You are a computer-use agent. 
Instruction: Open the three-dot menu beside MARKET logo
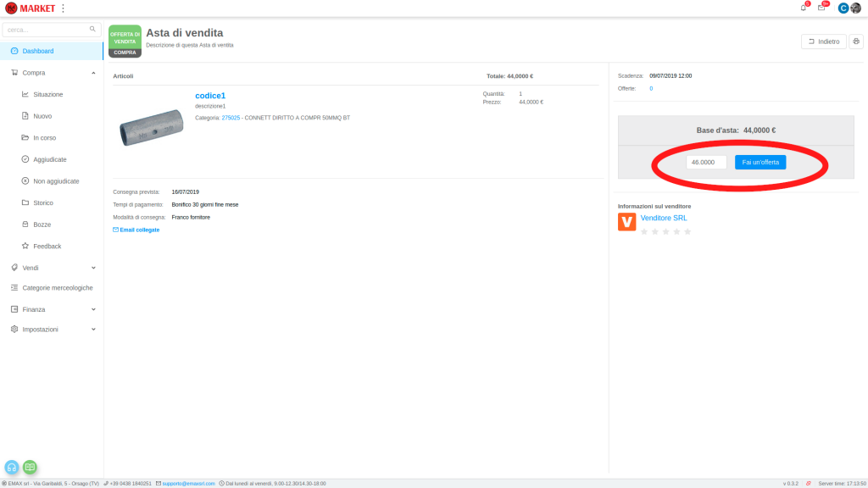[x=63, y=8]
